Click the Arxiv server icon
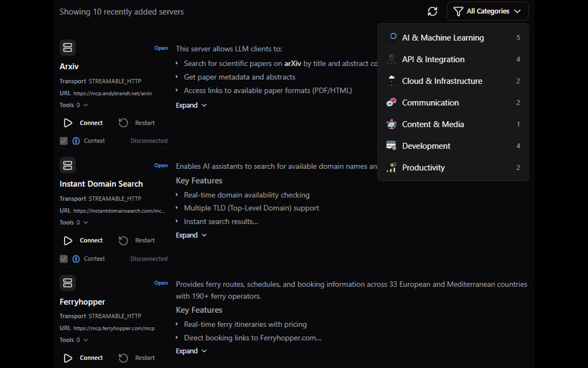The image size is (588, 368). click(68, 47)
